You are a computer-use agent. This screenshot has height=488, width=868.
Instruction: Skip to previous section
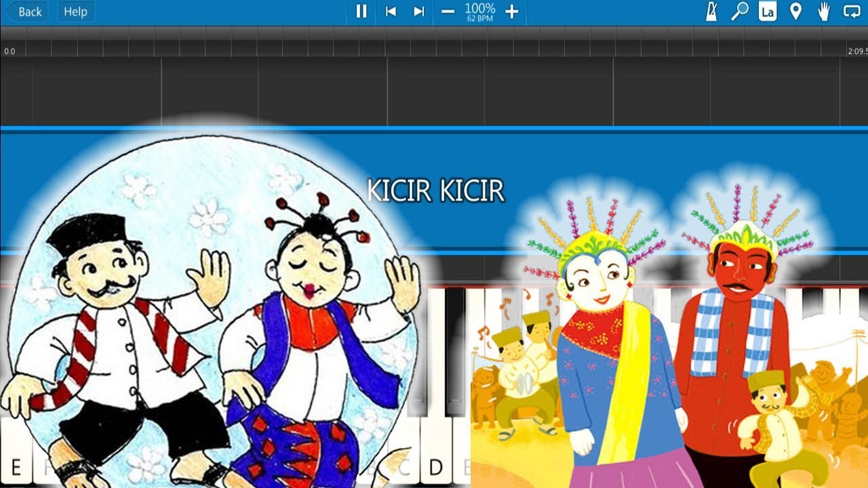click(x=391, y=12)
